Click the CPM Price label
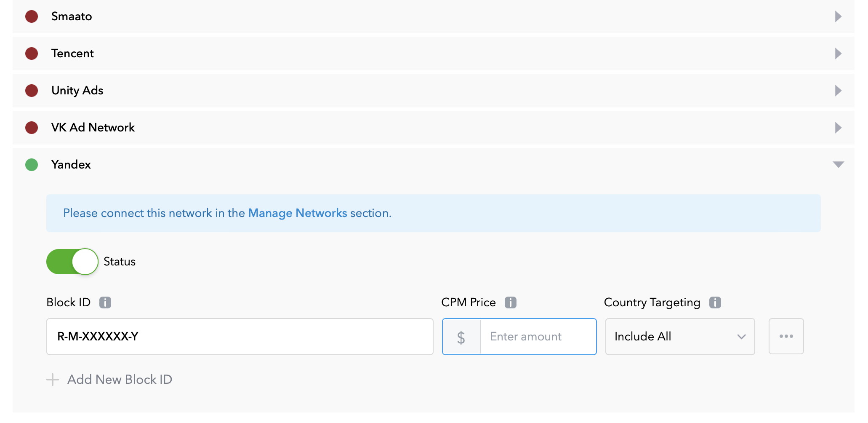Viewport: 868px width, 423px height. pos(469,303)
